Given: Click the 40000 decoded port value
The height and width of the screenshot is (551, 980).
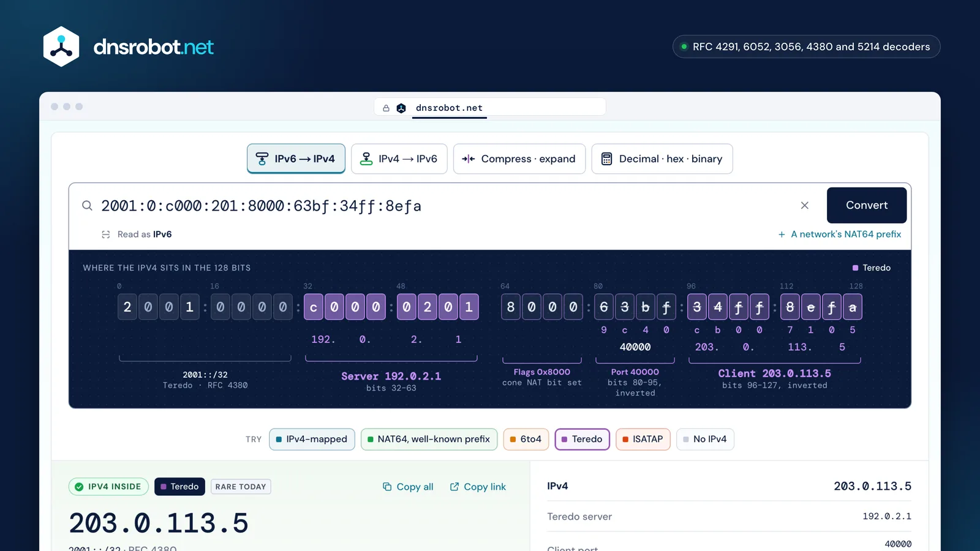Looking at the screenshot, I should 635,347.
